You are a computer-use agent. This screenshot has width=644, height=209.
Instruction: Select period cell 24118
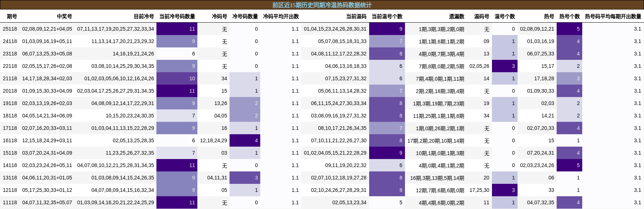click(10, 41)
